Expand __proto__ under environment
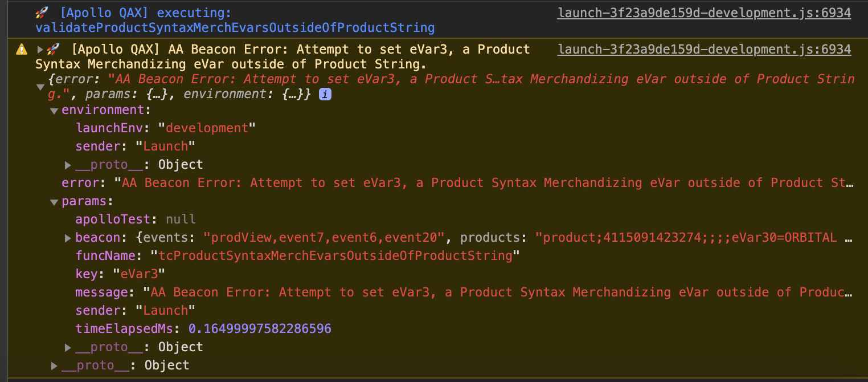868x382 pixels. click(68, 165)
